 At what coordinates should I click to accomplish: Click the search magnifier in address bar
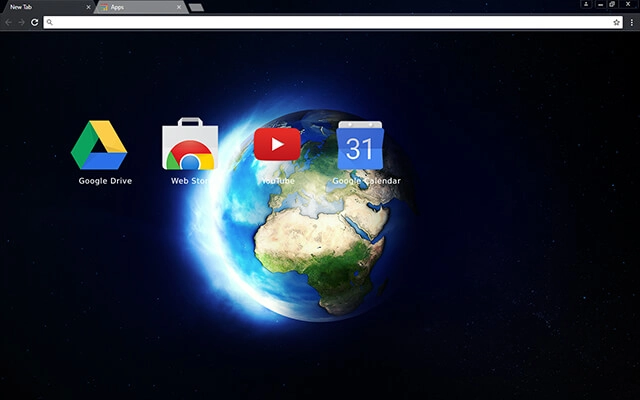coord(49,22)
